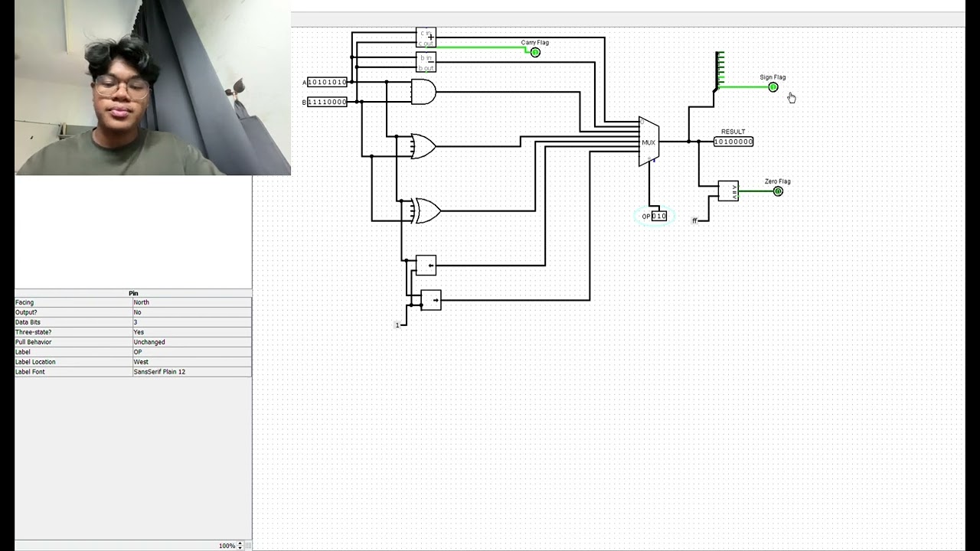Select the OP input pin showing 010

pyautogui.click(x=659, y=217)
